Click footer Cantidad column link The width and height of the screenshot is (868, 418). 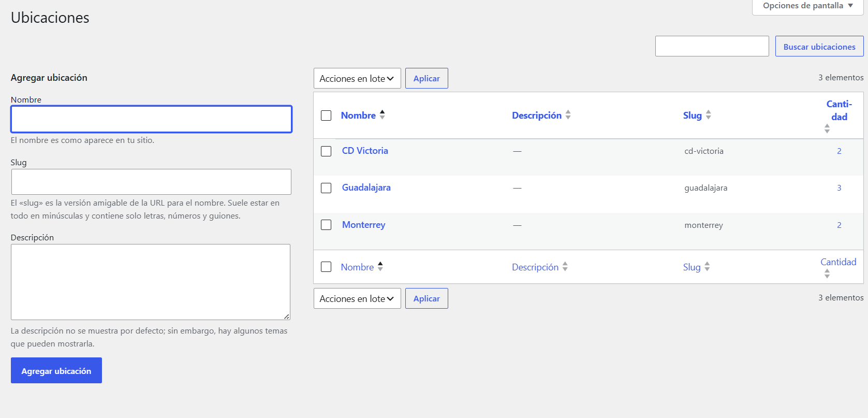[838, 262]
